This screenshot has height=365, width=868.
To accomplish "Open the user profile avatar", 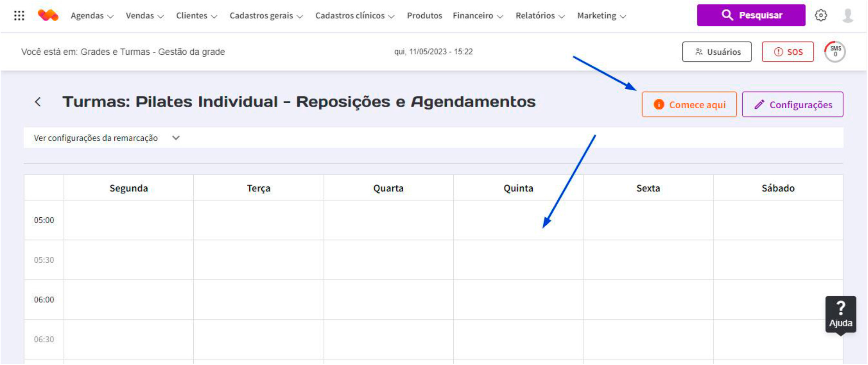I will click(848, 15).
